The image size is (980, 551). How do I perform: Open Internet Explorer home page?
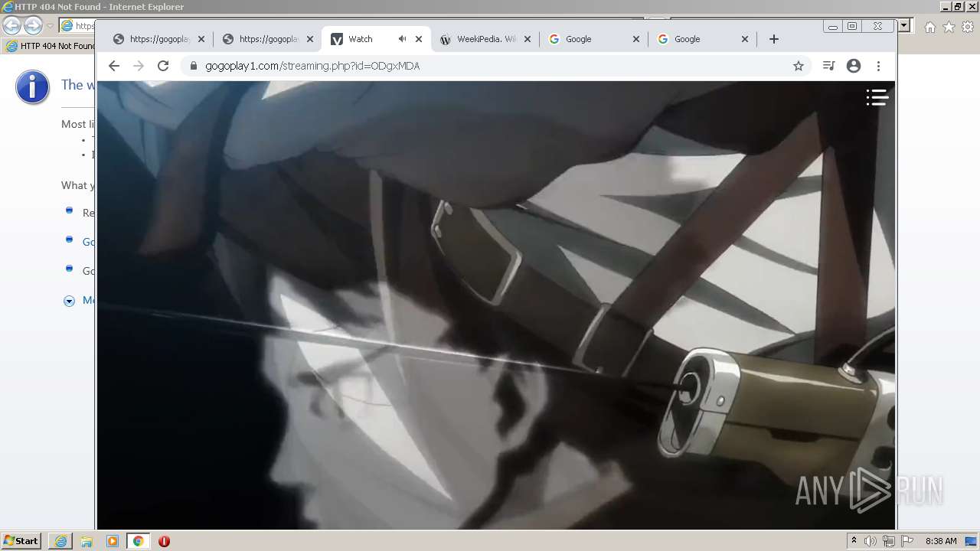929,27
